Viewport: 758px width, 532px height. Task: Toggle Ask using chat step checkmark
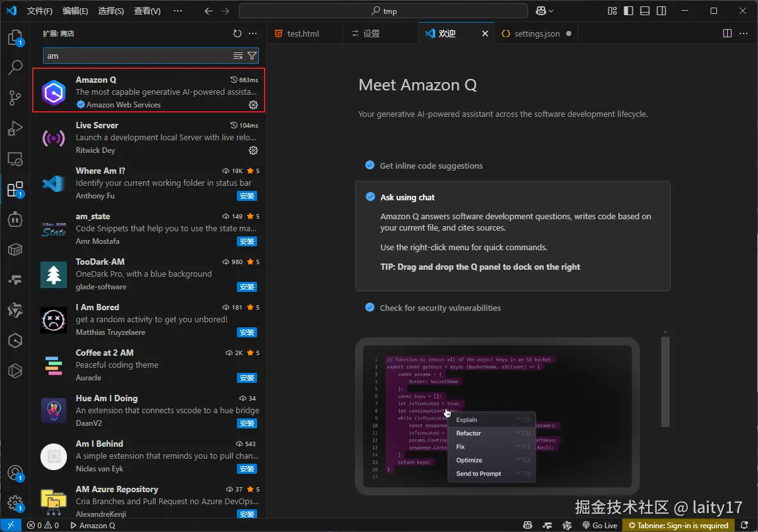[x=371, y=197]
